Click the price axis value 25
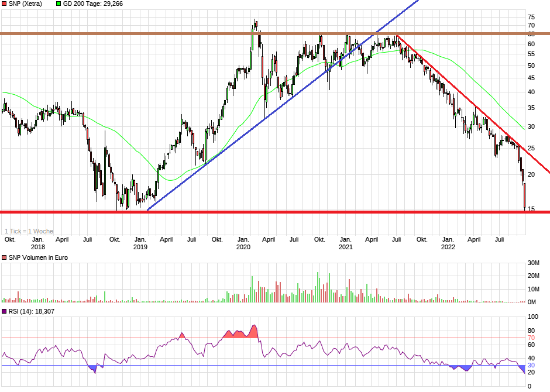 pyautogui.click(x=531, y=148)
